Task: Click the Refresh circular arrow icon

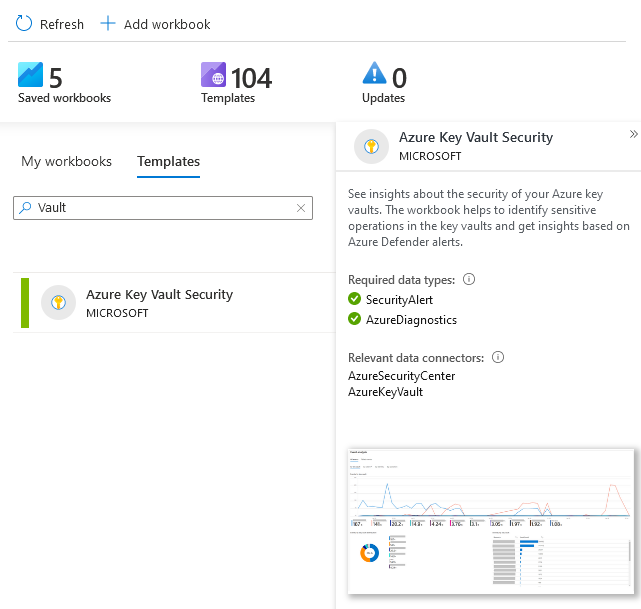Action: point(24,24)
